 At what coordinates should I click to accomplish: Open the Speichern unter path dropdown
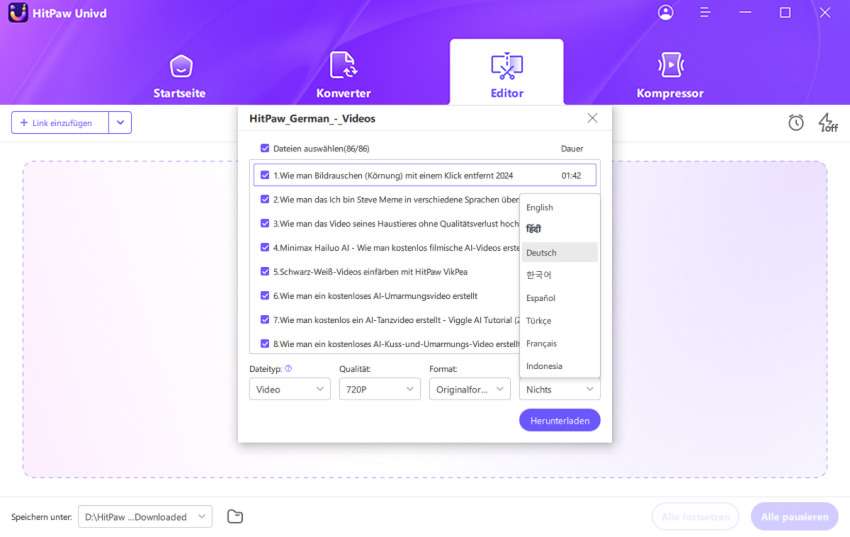tap(145, 516)
